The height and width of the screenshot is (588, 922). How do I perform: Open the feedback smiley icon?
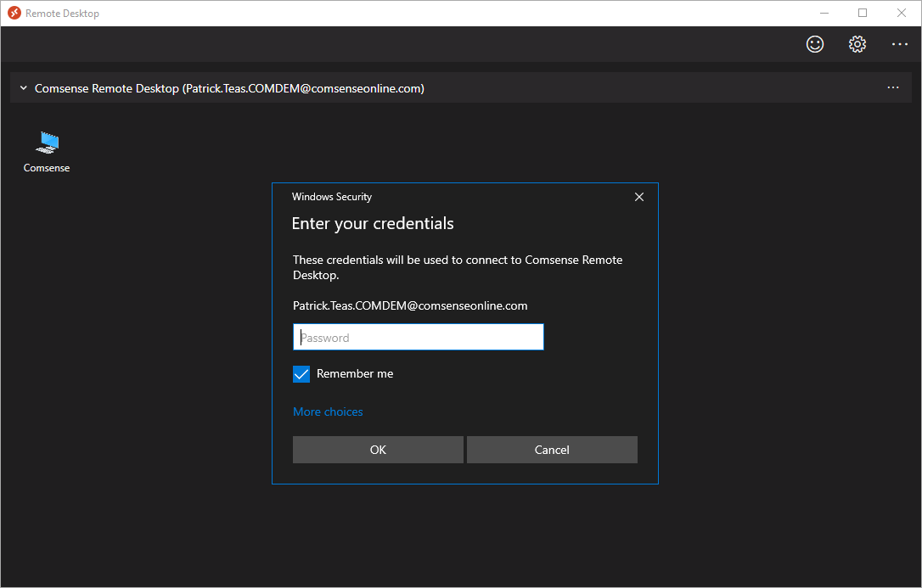pyautogui.click(x=815, y=44)
